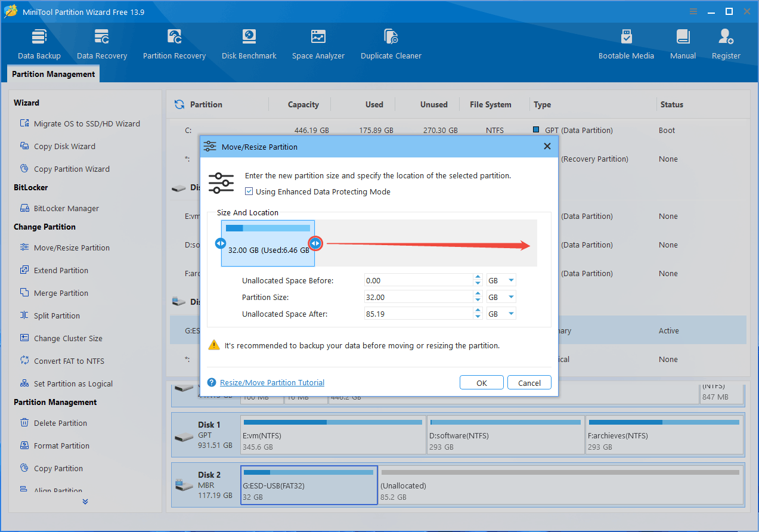This screenshot has width=759, height=532.
Task: Select Disk 2 MBR header
Action: 206,485
